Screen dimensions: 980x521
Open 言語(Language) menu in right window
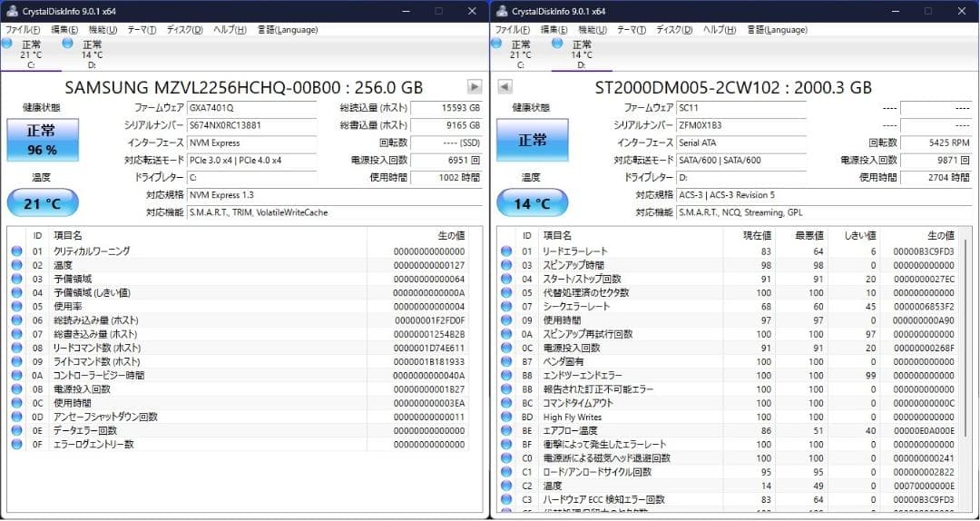pos(777,29)
